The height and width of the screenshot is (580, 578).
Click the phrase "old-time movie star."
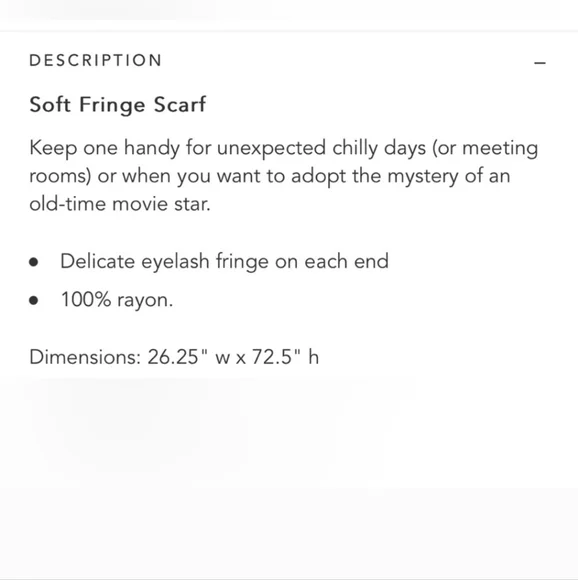[120, 204]
